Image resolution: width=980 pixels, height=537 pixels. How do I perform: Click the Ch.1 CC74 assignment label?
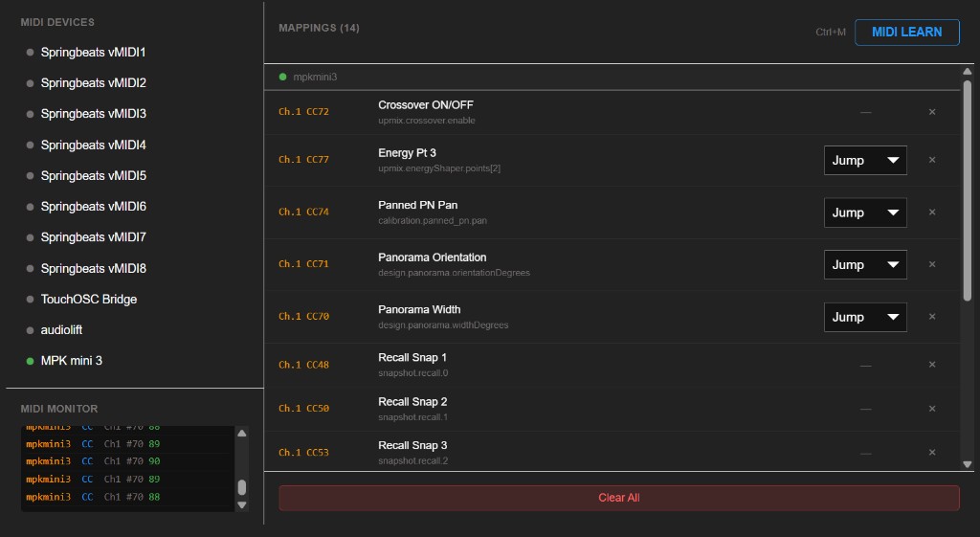[x=303, y=213]
